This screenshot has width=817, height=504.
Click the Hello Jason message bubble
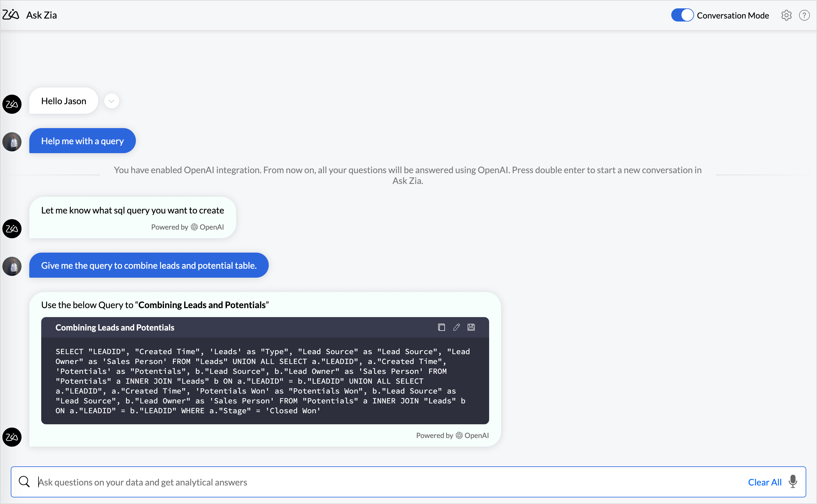[x=64, y=101]
